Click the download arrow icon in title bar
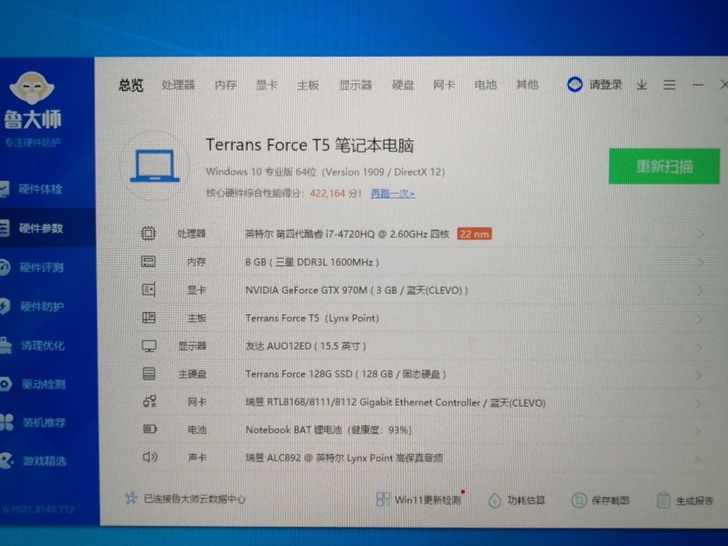 pyautogui.click(x=642, y=85)
